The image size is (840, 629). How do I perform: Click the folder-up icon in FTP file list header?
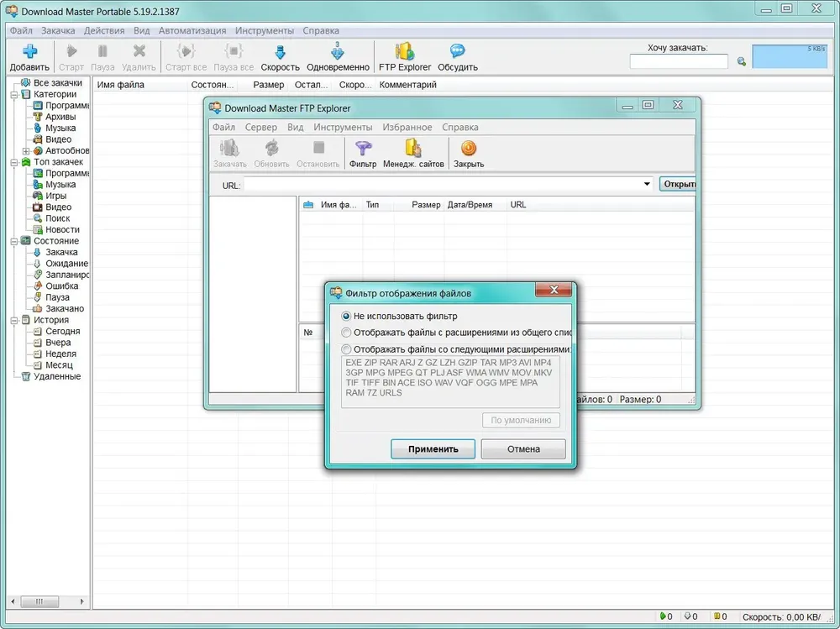(x=308, y=205)
